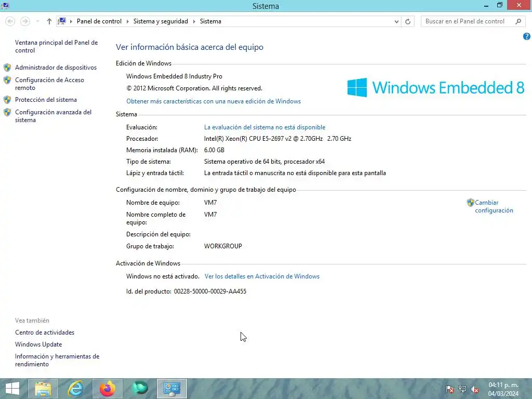Select the Nombre de equipo value VM7
The image size is (532, 399).
pyautogui.click(x=210, y=203)
